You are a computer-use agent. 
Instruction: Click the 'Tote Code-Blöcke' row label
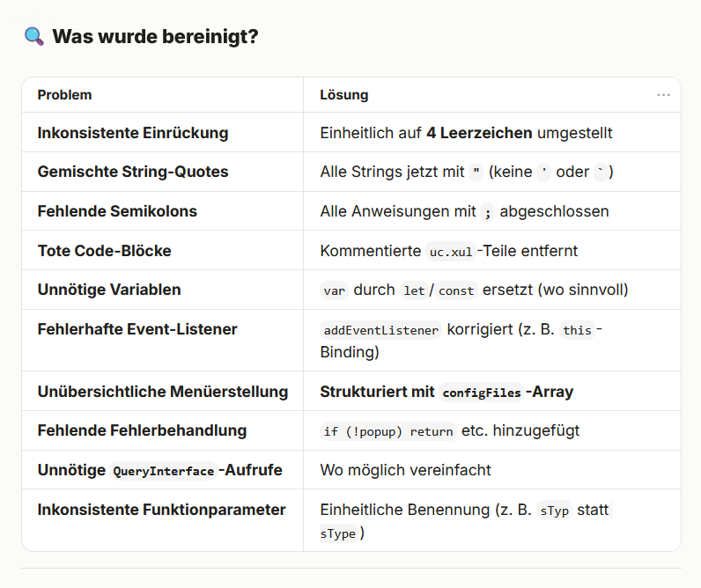point(104,251)
